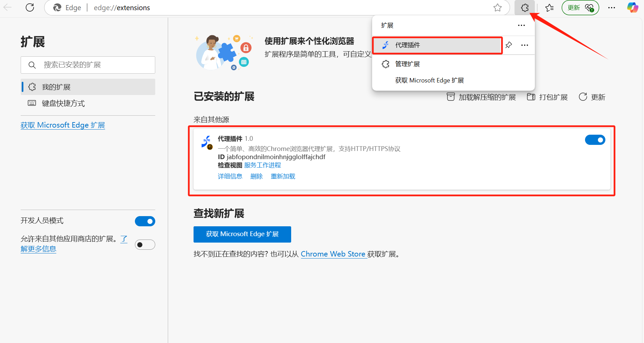Screen dimensions: 644x343
Task: Select 键盘快捷方式 in sidebar
Action: click(63, 103)
